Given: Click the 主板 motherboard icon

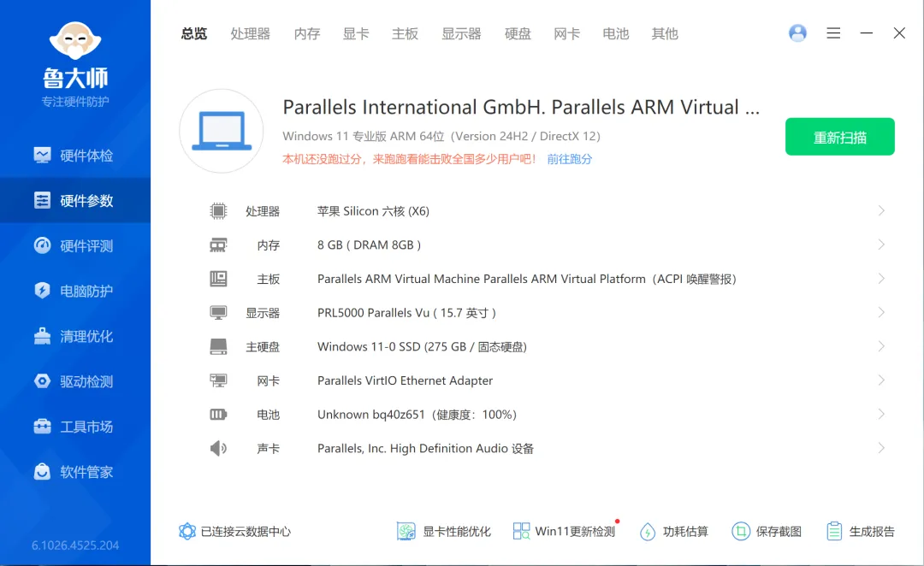Looking at the screenshot, I should 218,279.
